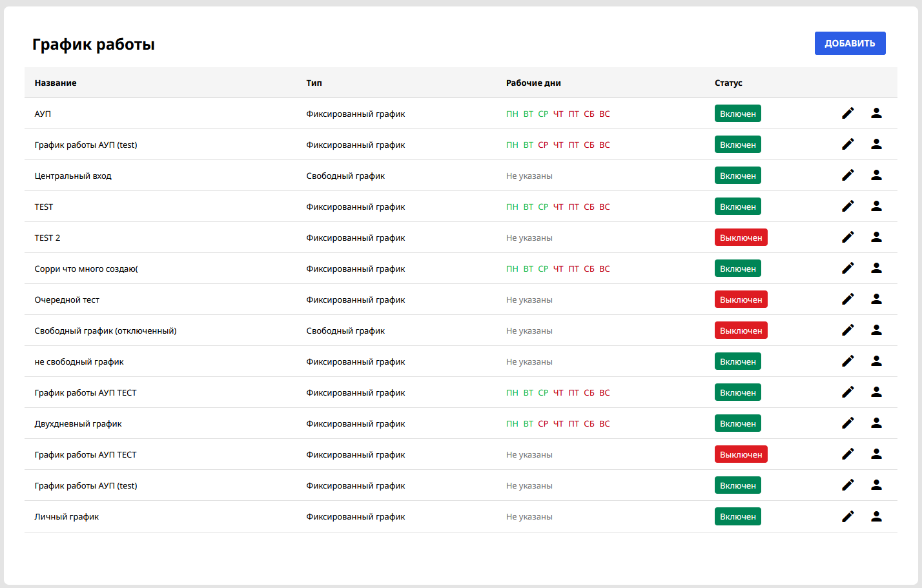Image resolution: width=922 pixels, height=588 pixels.
Task: Open users icon for не свободный график
Action: (x=876, y=361)
